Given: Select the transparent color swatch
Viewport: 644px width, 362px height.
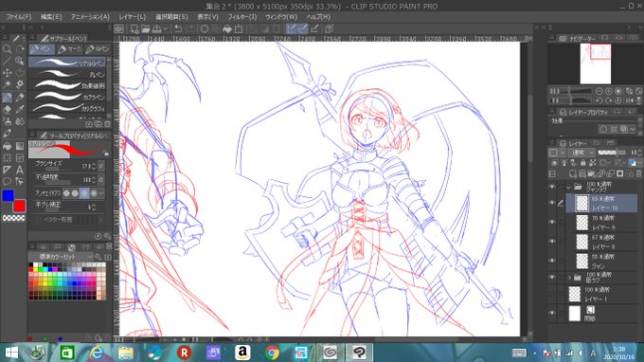Looking at the screenshot, I should [x=13, y=218].
